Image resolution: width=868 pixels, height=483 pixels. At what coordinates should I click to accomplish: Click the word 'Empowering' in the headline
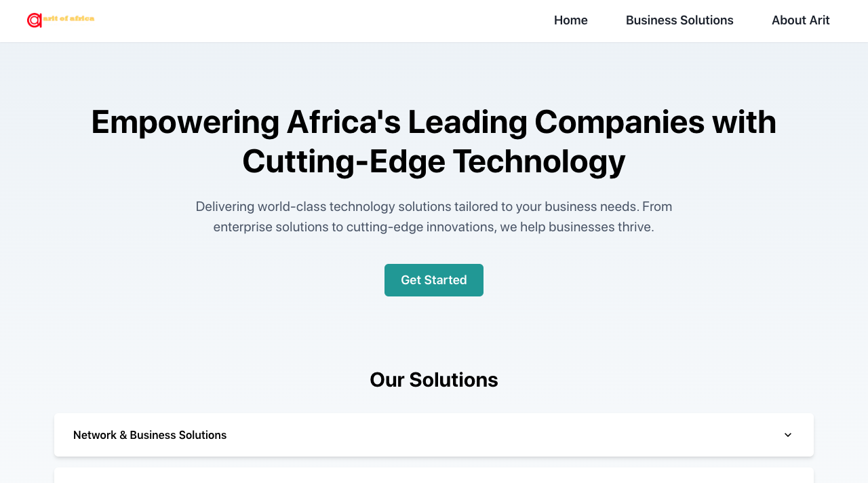click(185, 122)
